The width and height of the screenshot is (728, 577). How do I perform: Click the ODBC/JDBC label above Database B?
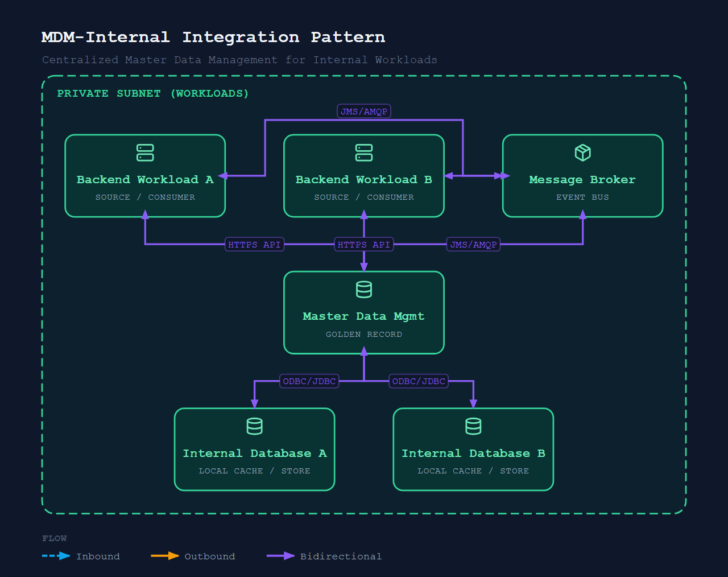pos(419,381)
